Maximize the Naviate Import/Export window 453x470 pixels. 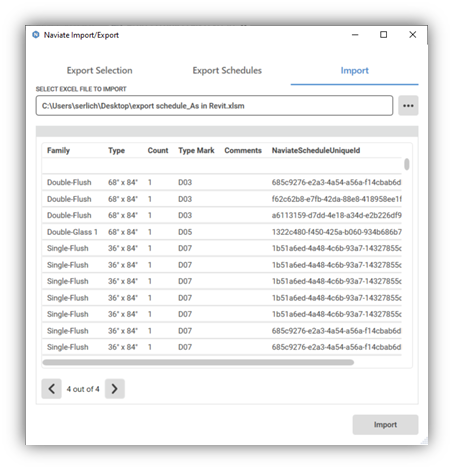pyautogui.click(x=384, y=35)
